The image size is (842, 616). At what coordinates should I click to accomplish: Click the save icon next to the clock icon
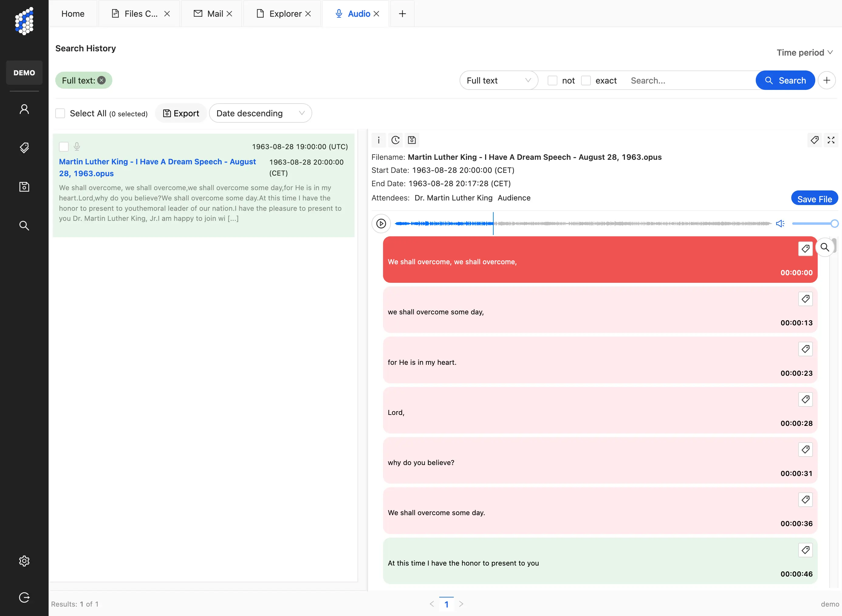(412, 140)
